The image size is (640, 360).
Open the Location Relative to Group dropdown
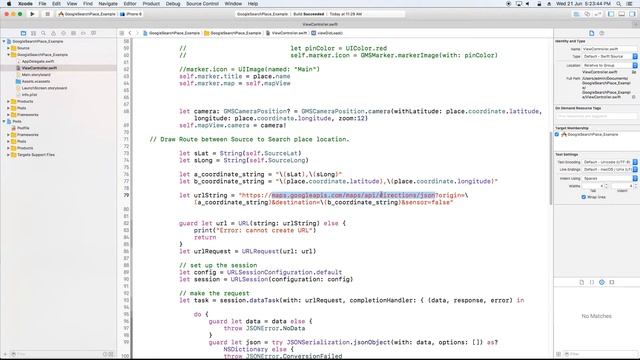609,65
